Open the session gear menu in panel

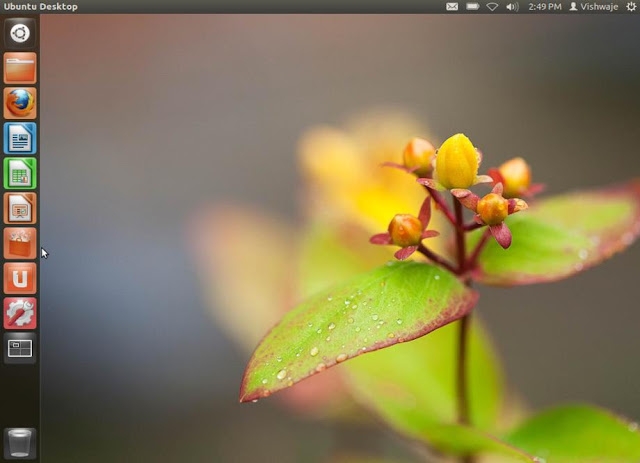(x=630, y=6)
